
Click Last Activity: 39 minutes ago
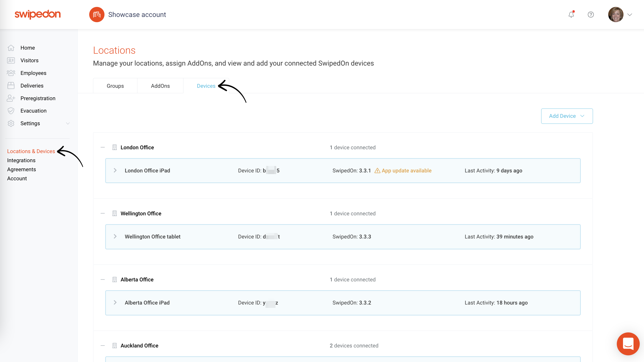[x=499, y=237]
